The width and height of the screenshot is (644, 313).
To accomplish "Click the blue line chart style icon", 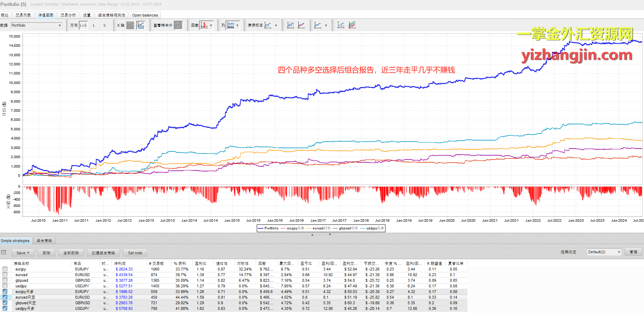I will (x=318, y=25).
